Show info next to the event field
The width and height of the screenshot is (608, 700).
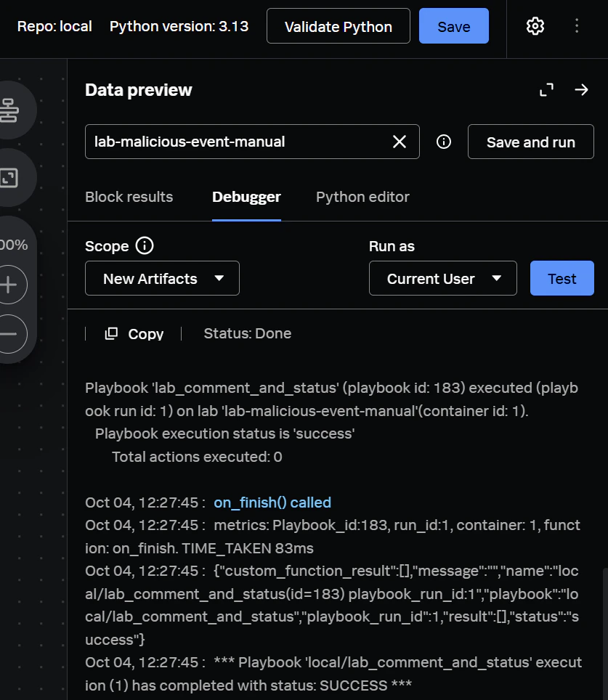[444, 142]
